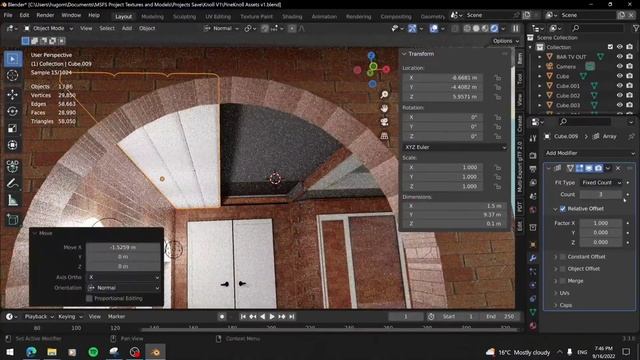Open the Add menu in viewport header

pos(127,29)
